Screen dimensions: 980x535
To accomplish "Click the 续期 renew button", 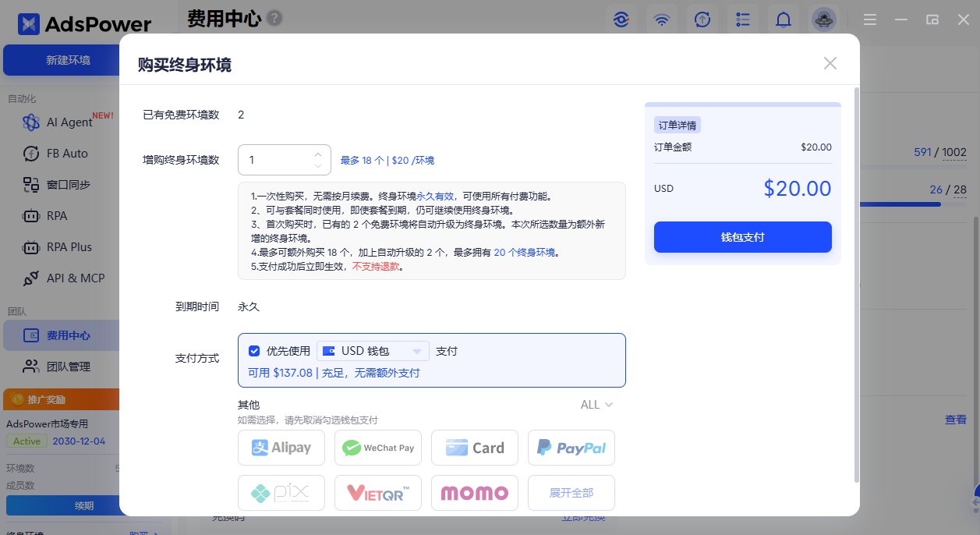I will pyautogui.click(x=62, y=505).
